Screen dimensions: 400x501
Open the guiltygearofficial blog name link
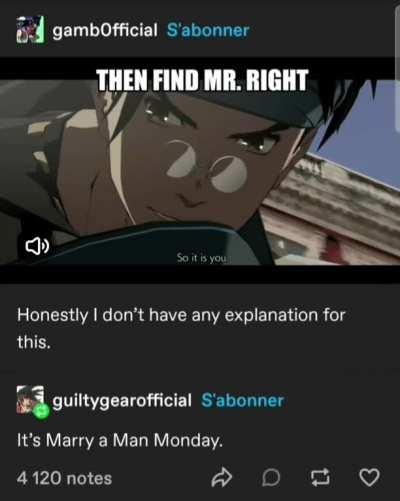click(x=122, y=401)
